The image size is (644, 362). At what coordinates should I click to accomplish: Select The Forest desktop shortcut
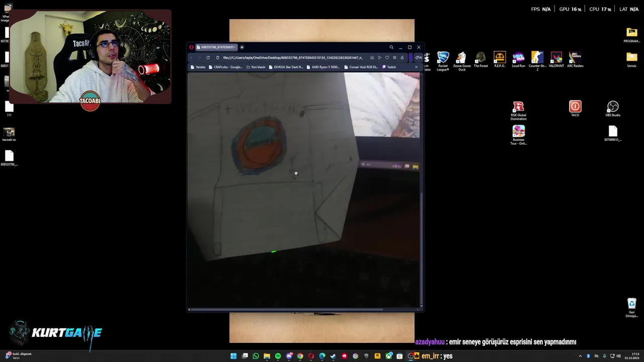tap(480, 59)
